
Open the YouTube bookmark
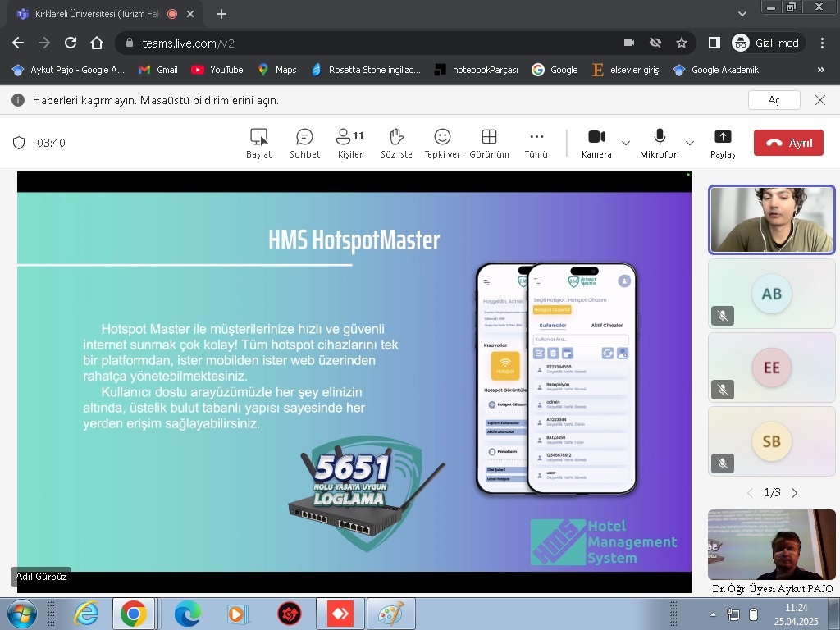tap(217, 70)
